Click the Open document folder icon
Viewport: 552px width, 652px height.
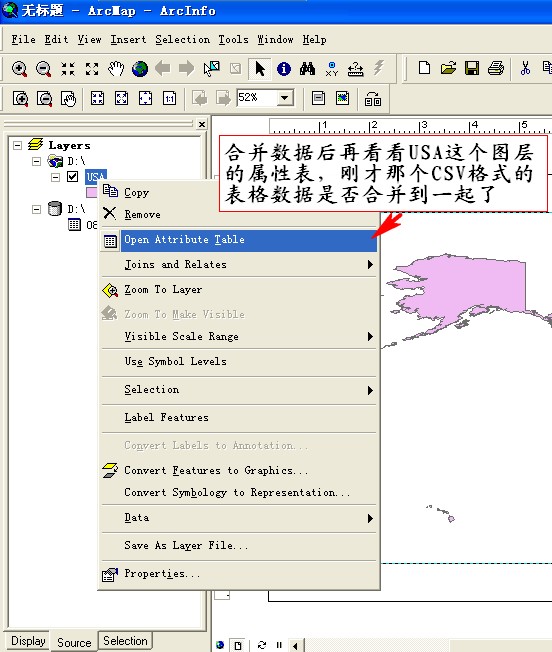[x=448, y=68]
